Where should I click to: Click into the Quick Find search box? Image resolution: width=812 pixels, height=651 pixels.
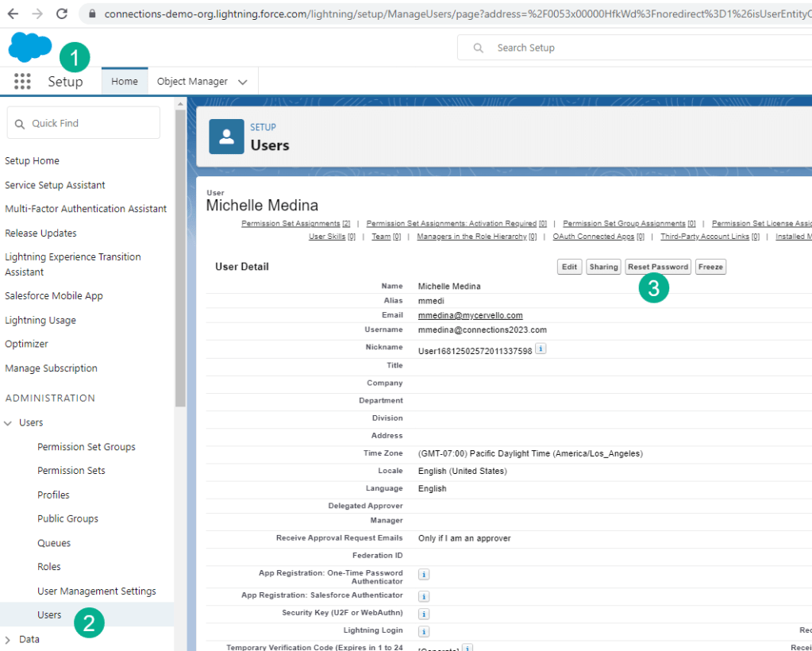tap(83, 123)
